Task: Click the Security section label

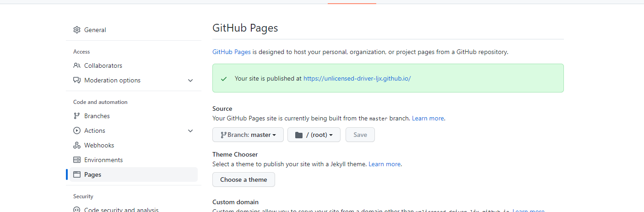Action: [x=83, y=196]
